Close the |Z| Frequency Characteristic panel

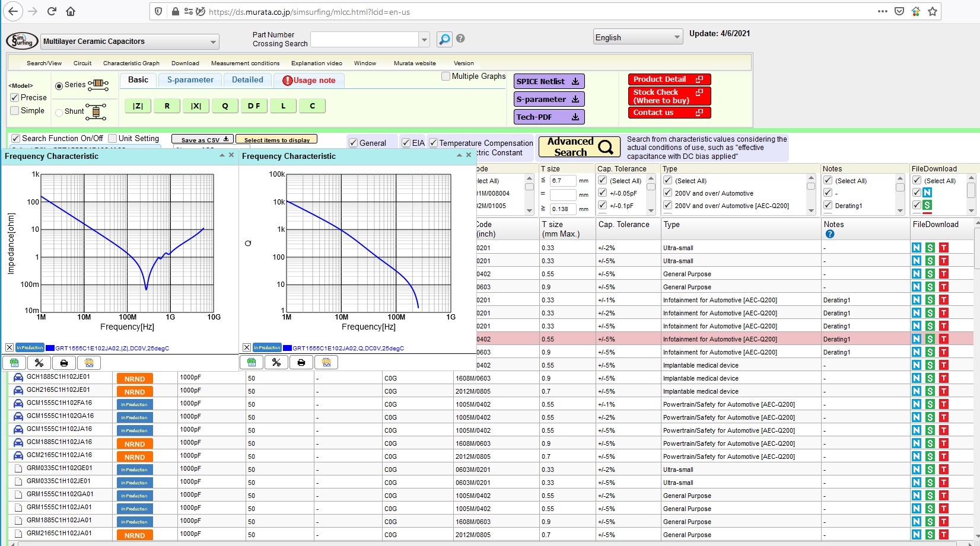point(231,155)
